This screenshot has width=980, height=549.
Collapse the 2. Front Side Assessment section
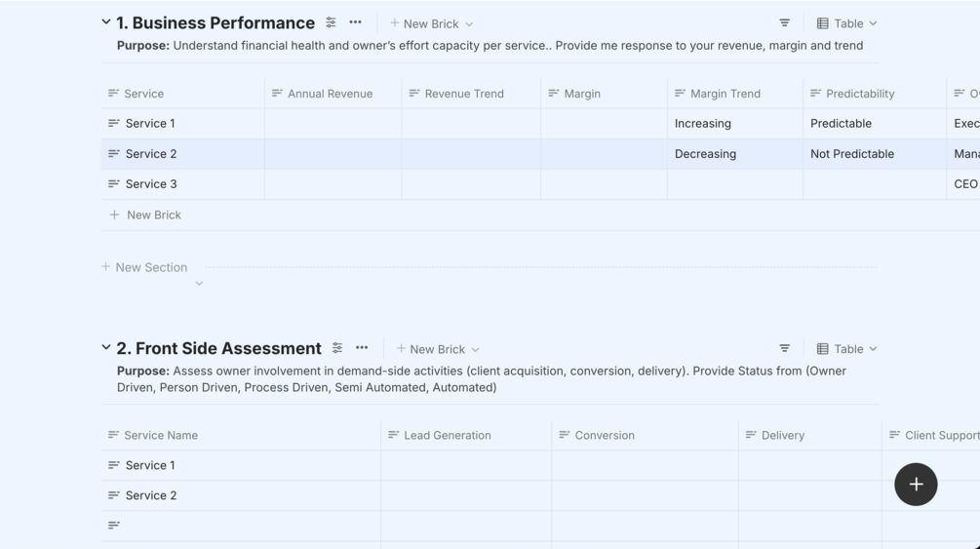[x=106, y=347]
